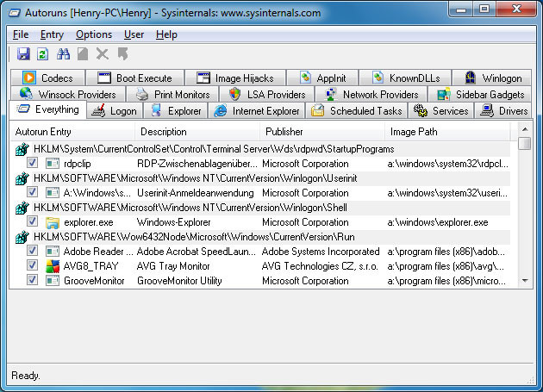Image resolution: width=543 pixels, height=392 pixels.
Task: Click registry icon of Winlogon\Userinit key
Action: [x=22, y=178]
